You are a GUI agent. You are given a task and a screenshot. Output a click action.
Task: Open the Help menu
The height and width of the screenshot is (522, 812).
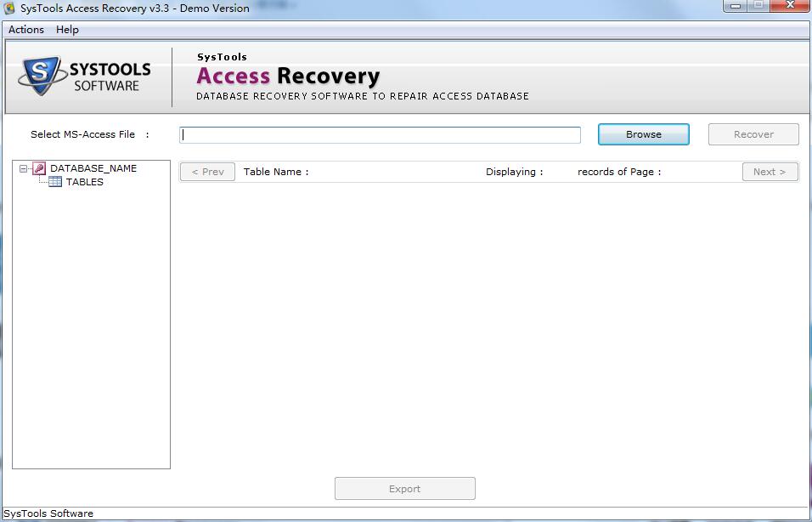tap(66, 29)
